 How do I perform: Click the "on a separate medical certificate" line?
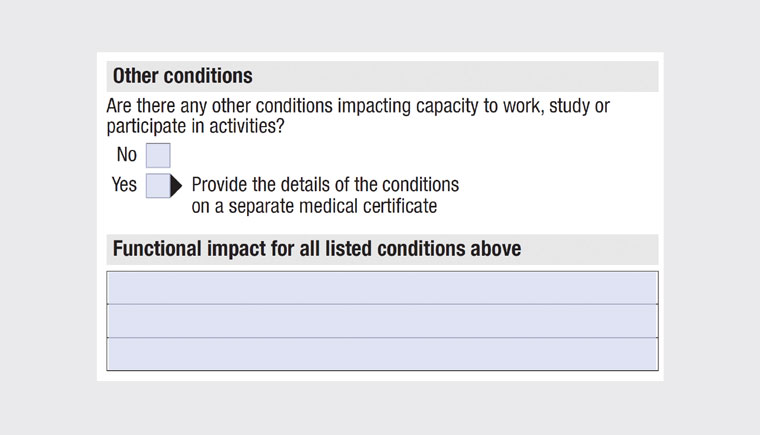314,207
